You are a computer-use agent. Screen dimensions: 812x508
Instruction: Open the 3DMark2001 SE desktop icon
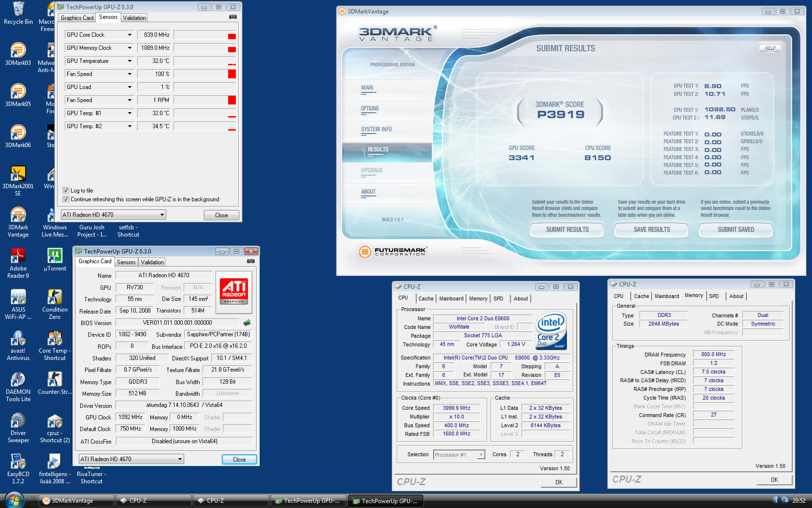pos(18,181)
